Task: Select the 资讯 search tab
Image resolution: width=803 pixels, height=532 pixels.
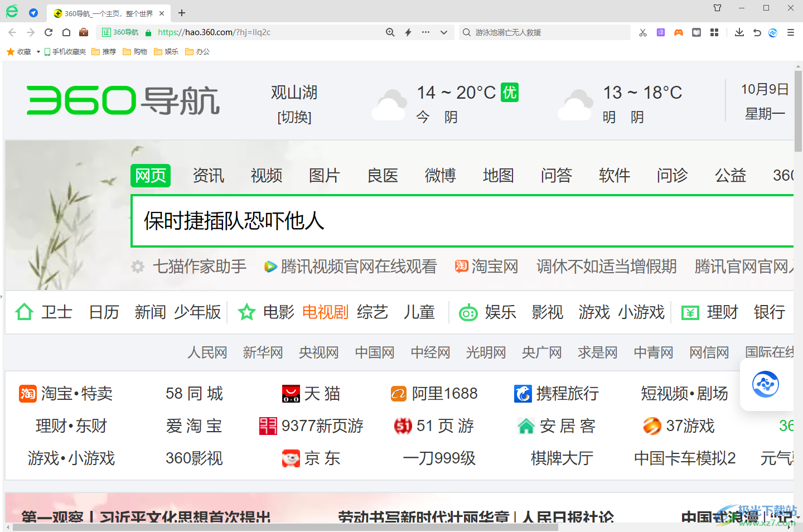Action: coord(209,176)
